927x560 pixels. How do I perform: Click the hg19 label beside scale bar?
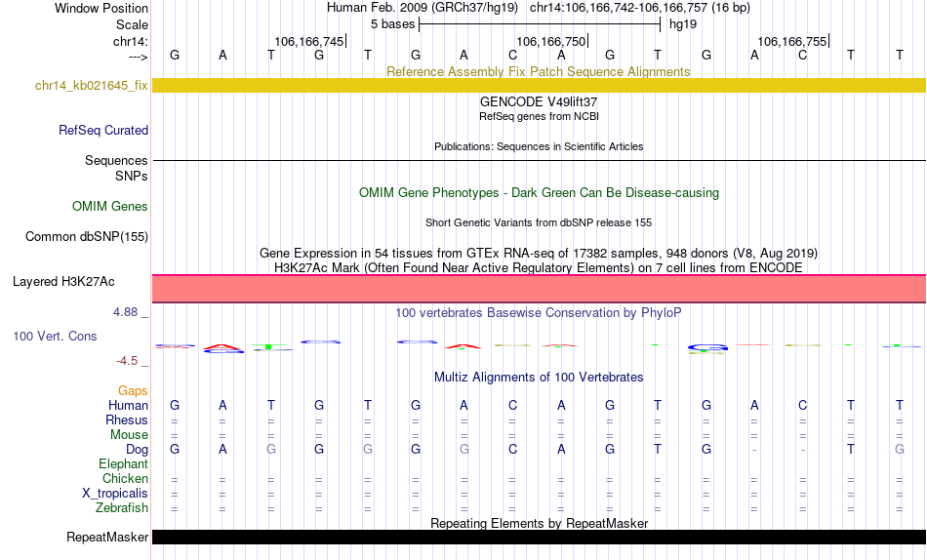point(683,24)
